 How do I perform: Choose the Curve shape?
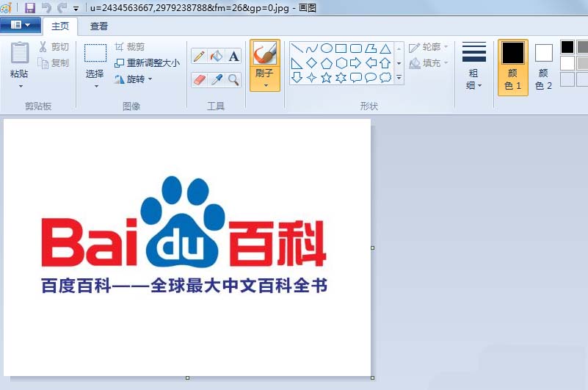[312, 48]
